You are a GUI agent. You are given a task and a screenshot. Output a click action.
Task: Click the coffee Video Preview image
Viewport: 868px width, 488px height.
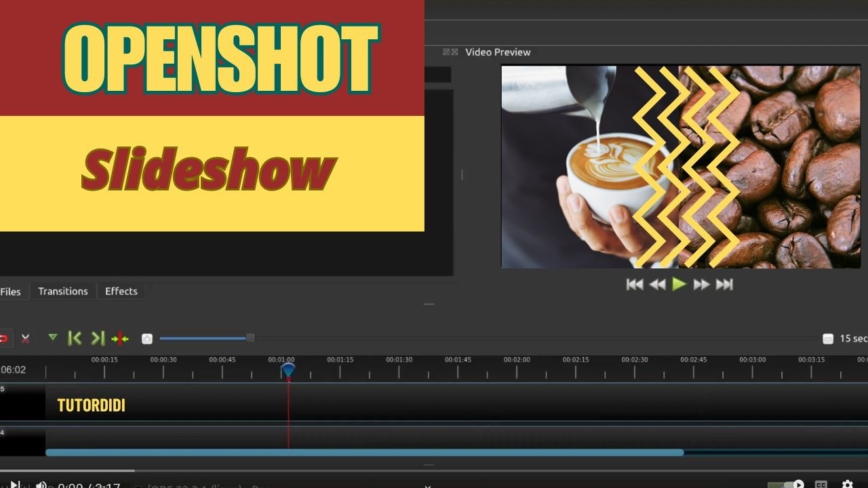click(x=681, y=167)
